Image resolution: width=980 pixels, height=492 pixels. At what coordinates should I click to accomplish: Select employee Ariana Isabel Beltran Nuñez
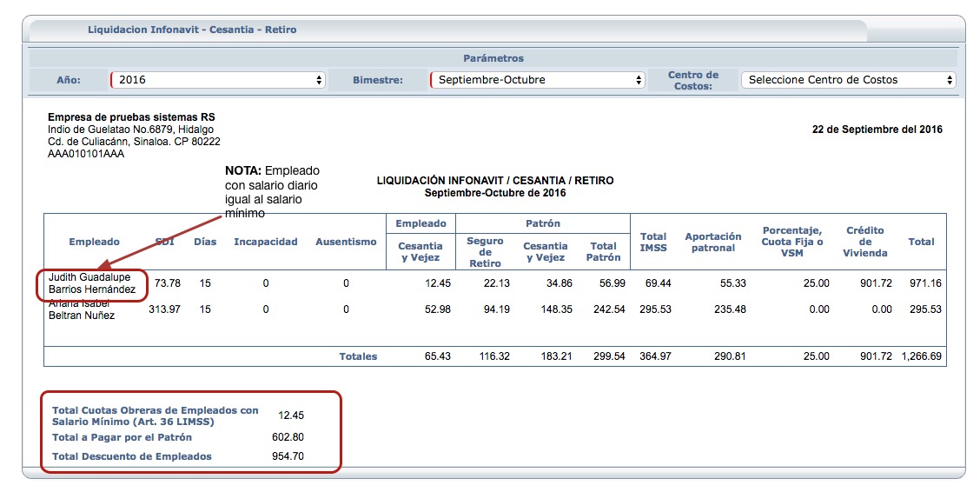(82, 309)
